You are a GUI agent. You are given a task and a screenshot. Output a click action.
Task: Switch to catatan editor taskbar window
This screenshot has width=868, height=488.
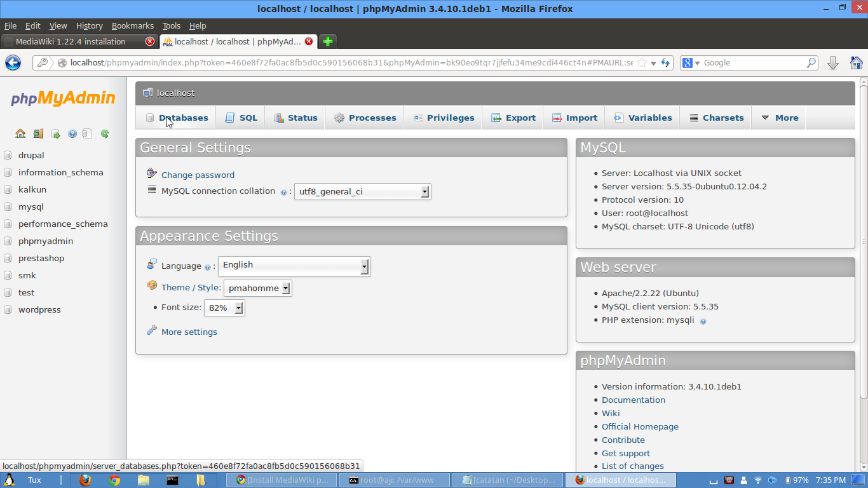[507, 480]
